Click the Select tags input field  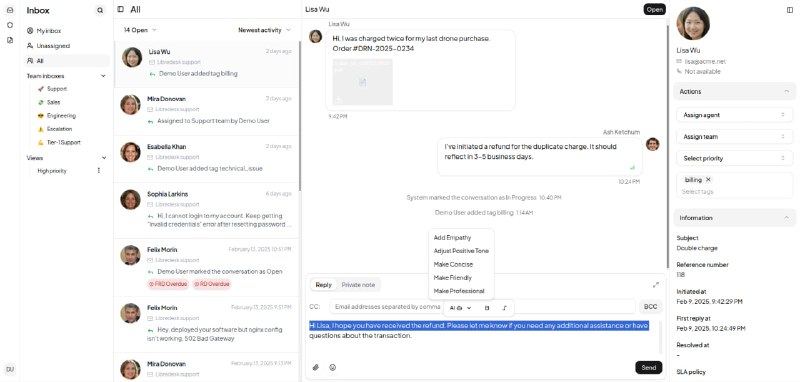[735, 192]
